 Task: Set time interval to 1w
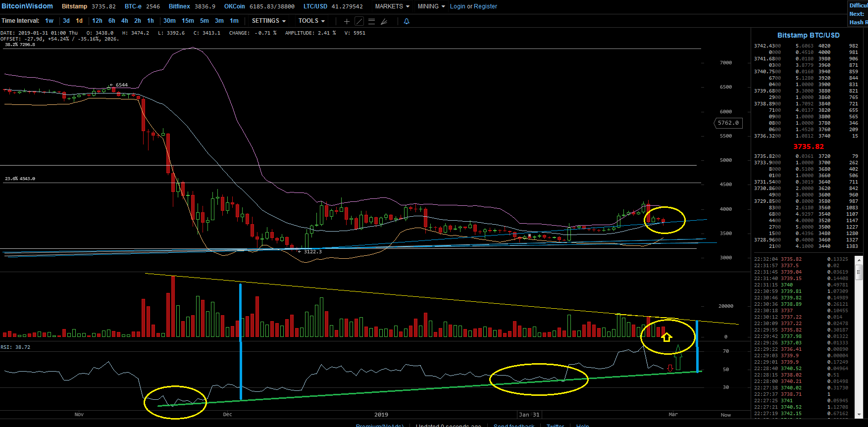click(49, 21)
